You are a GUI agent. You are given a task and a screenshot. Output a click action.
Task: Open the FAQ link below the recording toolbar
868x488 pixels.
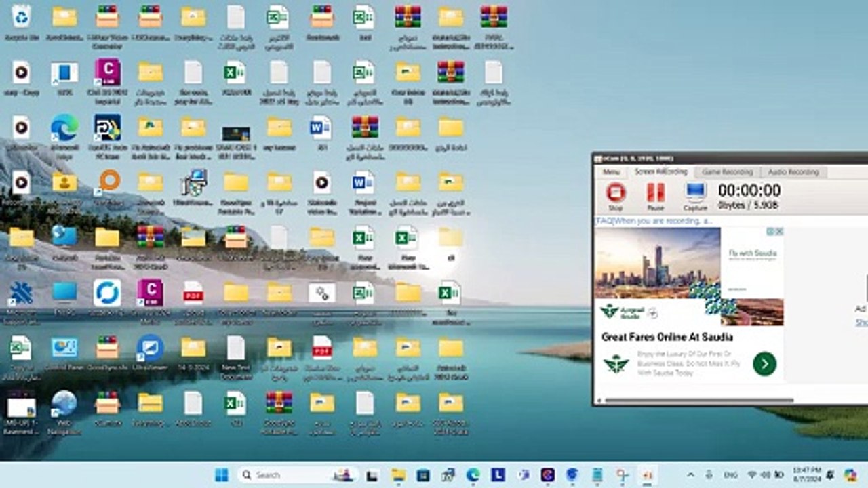click(x=654, y=221)
